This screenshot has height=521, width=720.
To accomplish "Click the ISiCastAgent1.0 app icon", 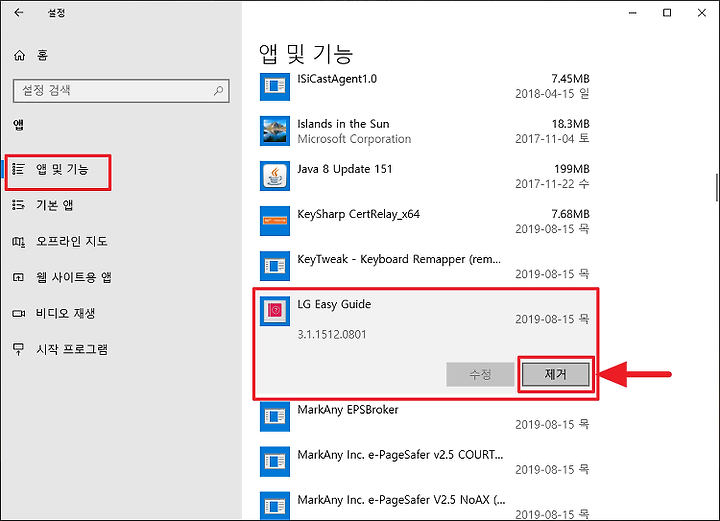I will click(275, 86).
